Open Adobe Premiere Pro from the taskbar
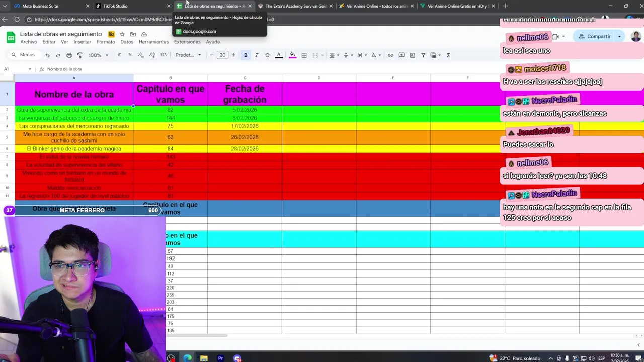This screenshot has width=644, height=362. [x=220, y=358]
